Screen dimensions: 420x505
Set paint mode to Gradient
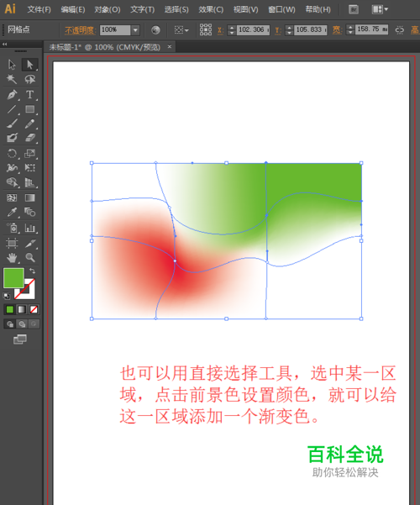(x=22, y=309)
